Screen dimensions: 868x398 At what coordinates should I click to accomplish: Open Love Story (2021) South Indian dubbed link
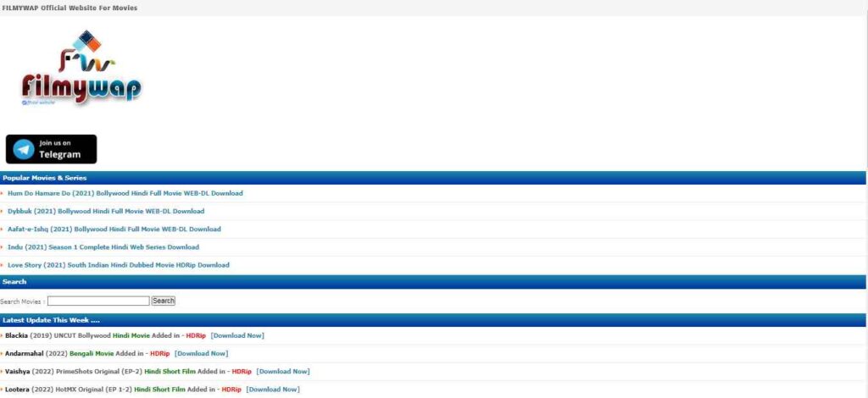pos(118,265)
